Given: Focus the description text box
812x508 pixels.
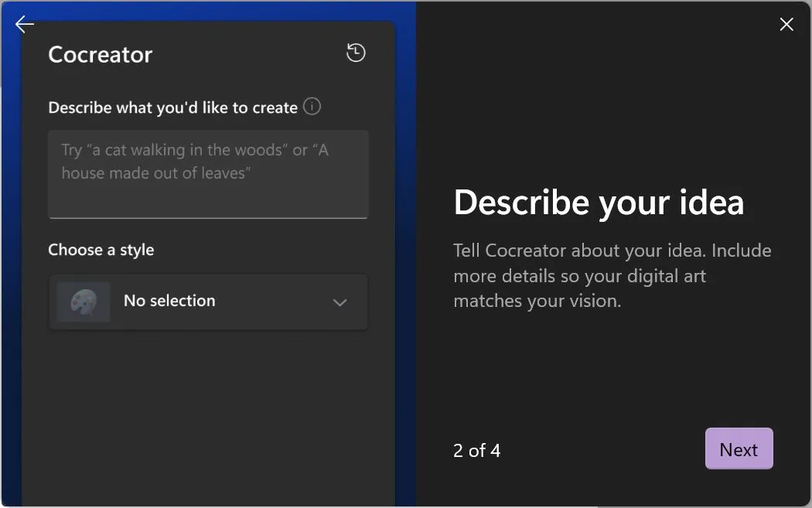Looking at the screenshot, I should 208,174.
